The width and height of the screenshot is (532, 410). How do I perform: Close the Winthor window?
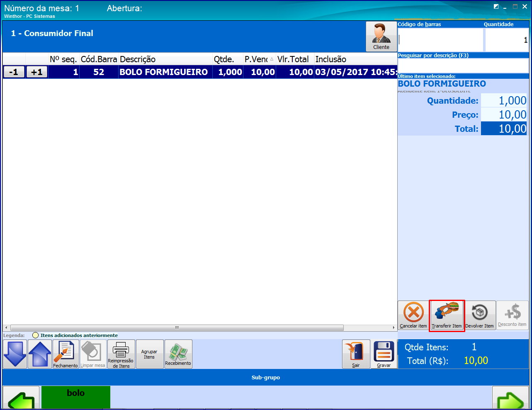coord(525,7)
